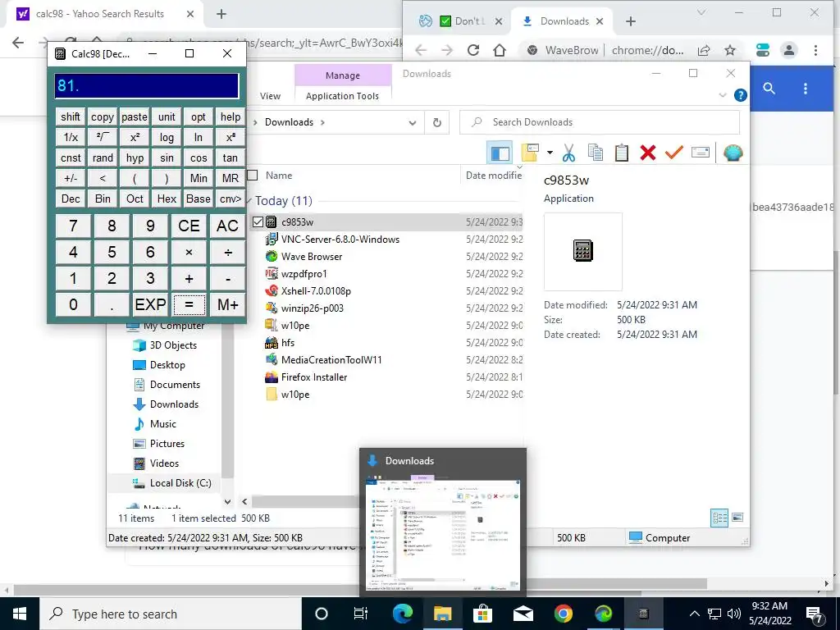Open the calculator help key
840x630 pixels.
click(x=231, y=116)
